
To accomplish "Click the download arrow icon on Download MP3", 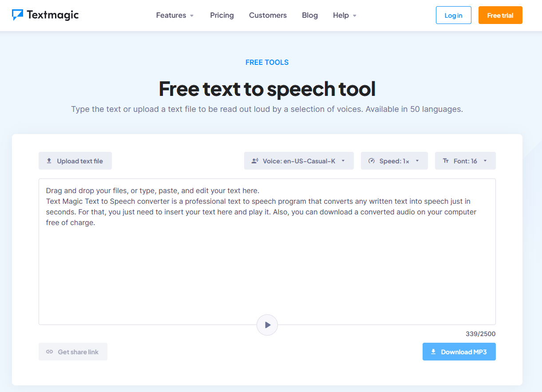I will pos(433,352).
